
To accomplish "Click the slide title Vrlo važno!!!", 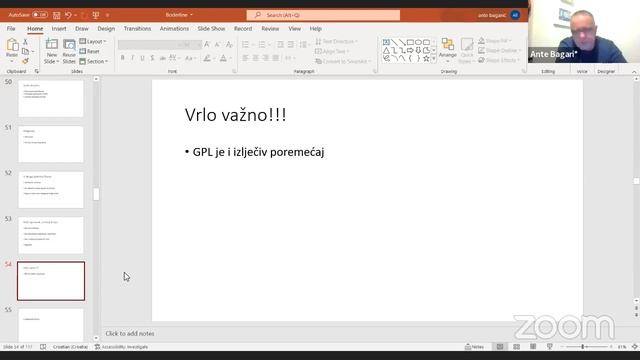I will click(x=236, y=115).
